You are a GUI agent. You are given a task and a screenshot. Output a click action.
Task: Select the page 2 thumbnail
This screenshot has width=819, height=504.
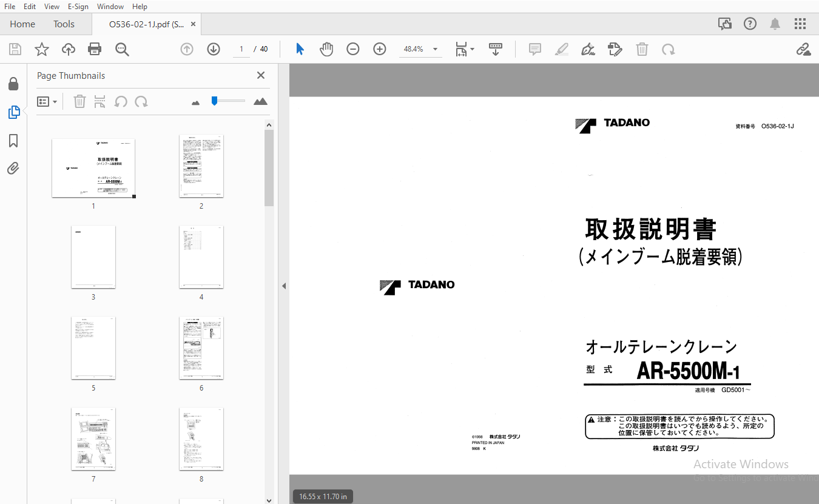(201, 166)
